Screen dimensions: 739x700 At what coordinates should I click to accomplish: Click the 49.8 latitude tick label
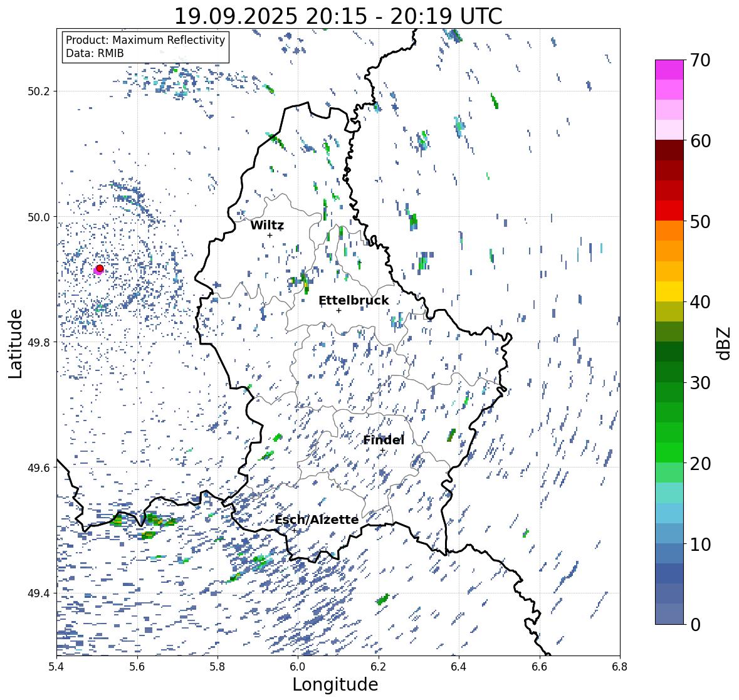(39, 342)
